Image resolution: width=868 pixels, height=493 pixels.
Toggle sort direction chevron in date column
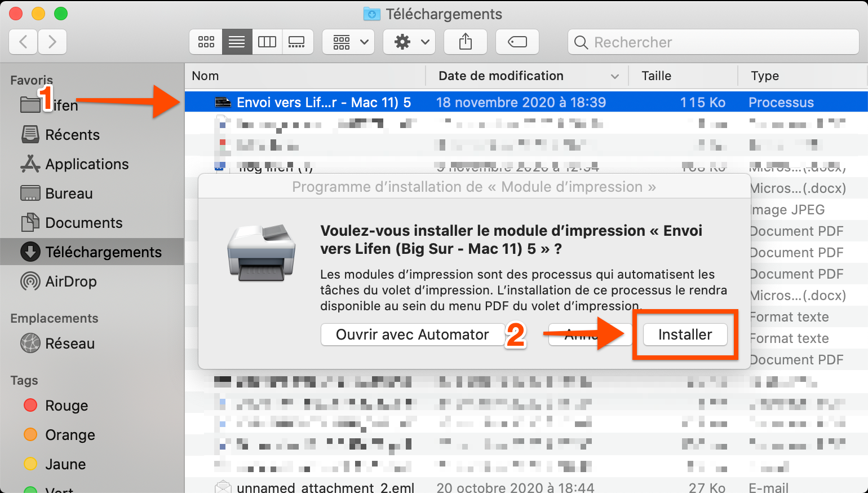coord(615,76)
